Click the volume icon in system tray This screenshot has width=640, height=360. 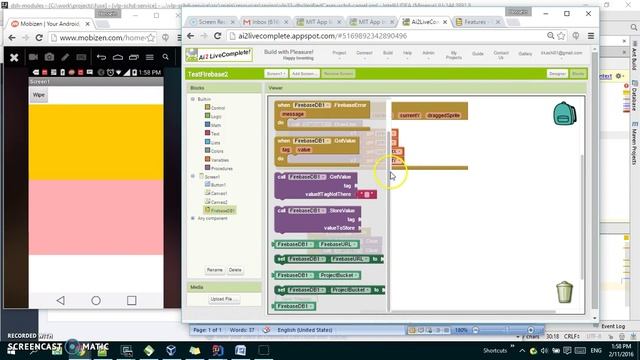point(544,351)
